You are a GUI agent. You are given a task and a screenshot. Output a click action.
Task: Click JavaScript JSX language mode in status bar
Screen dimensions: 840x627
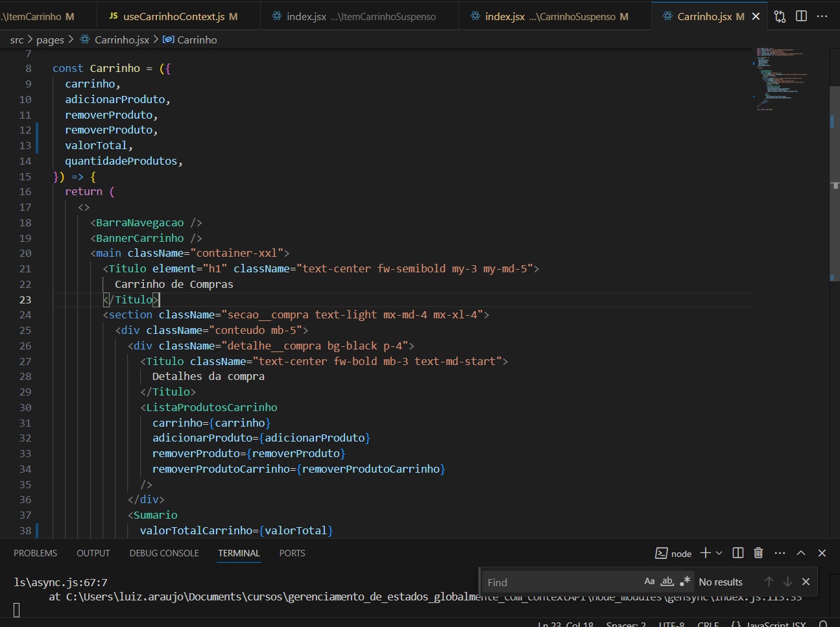[776, 624]
